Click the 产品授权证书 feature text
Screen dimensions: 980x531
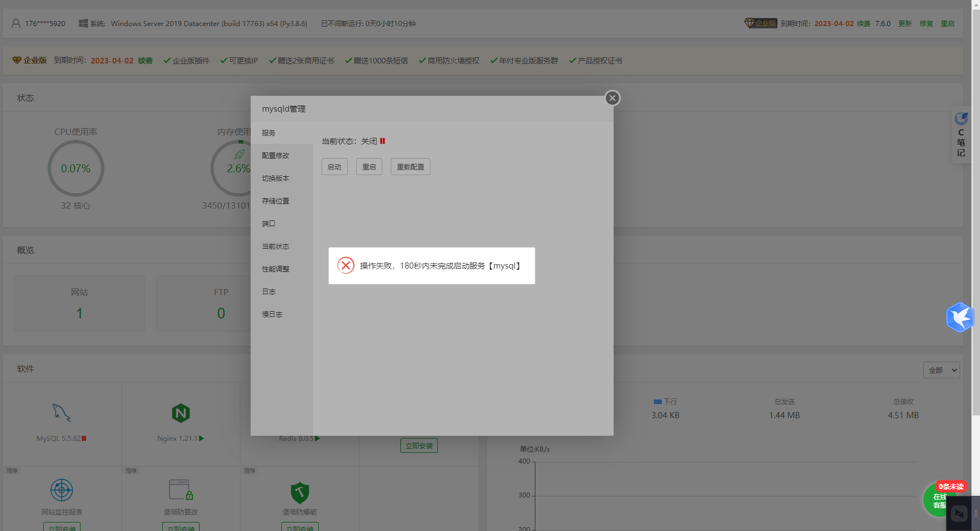click(x=600, y=61)
